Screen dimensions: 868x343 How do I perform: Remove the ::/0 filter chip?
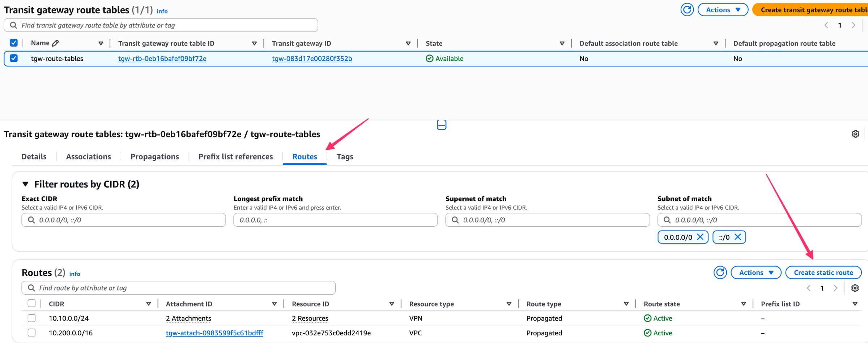[739, 237]
